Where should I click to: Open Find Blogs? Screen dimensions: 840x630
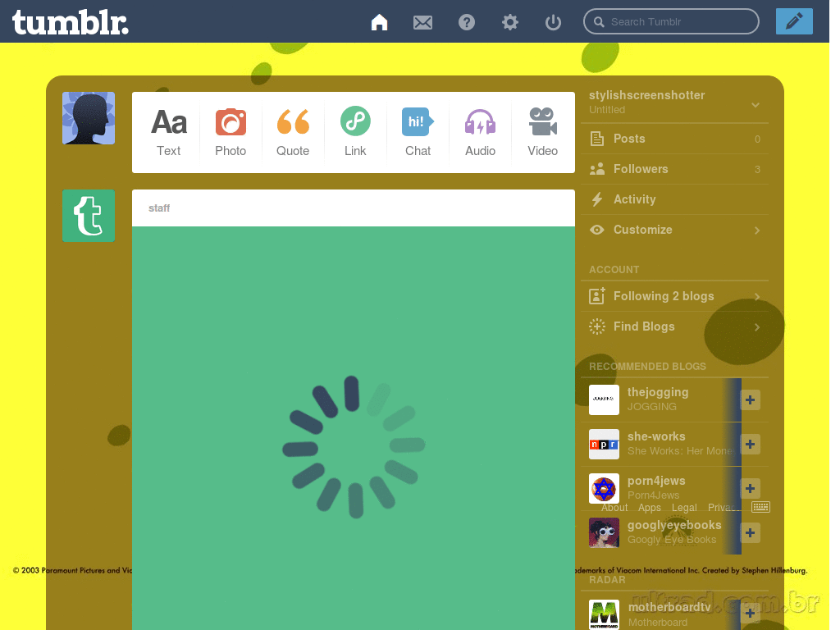674,326
